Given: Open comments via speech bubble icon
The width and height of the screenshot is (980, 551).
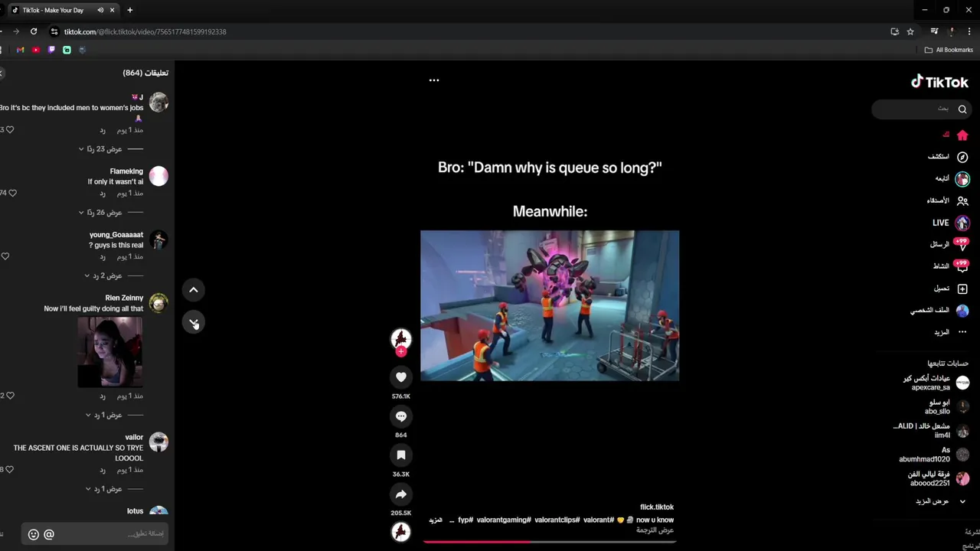Looking at the screenshot, I should click(x=400, y=416).
